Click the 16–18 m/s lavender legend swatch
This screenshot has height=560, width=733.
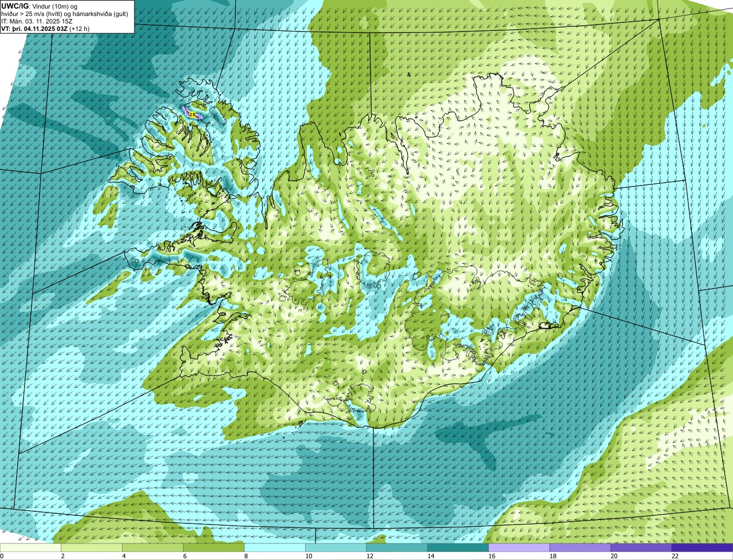point(519,548)
